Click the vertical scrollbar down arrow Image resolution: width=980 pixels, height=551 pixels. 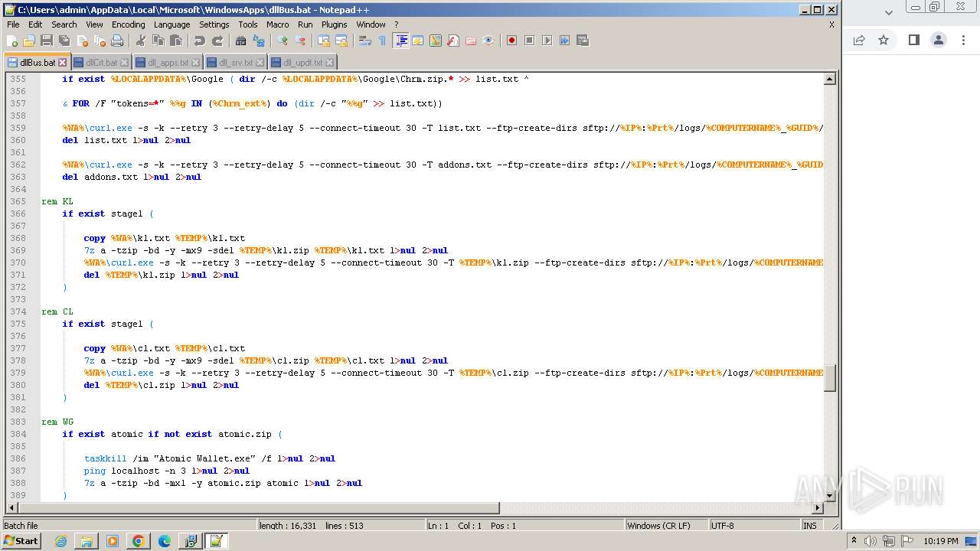829,496
